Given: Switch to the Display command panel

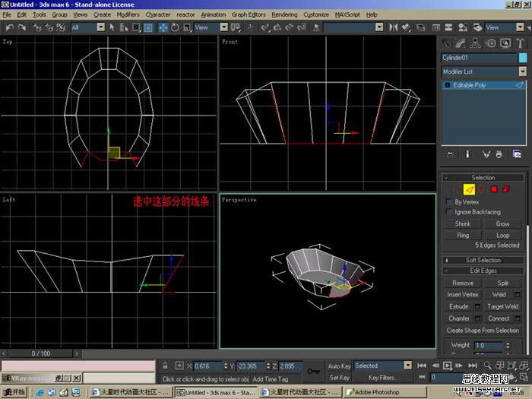Looking at the screenshot, I should click(x=505, y=43).
